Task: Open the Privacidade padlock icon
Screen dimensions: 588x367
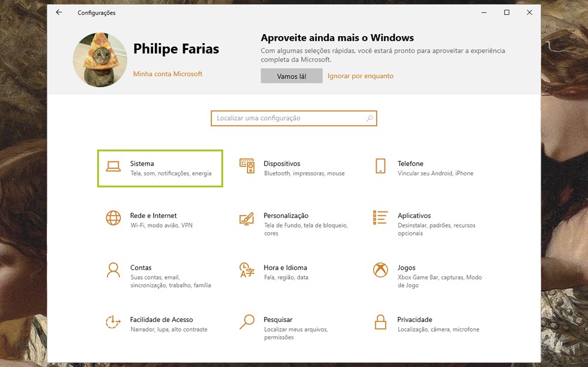Action: [x=380, y=322]
